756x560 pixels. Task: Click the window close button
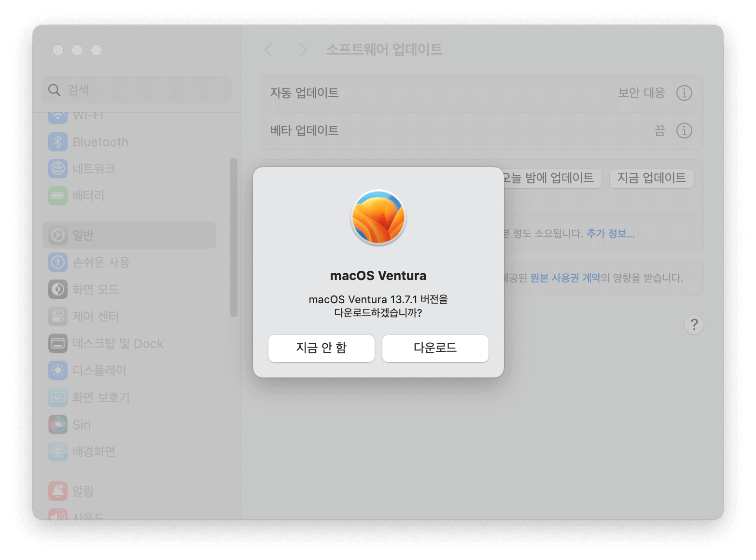click(58, 50)
